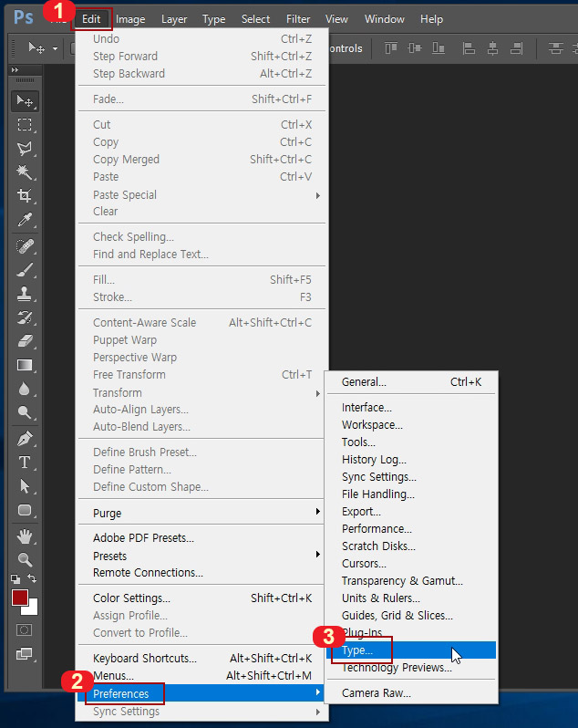Open the Move tool preset picker arrow
Image resolution: width=578 pixels, height=728 pixels.
pyautogui.click(x=55, y=48)
